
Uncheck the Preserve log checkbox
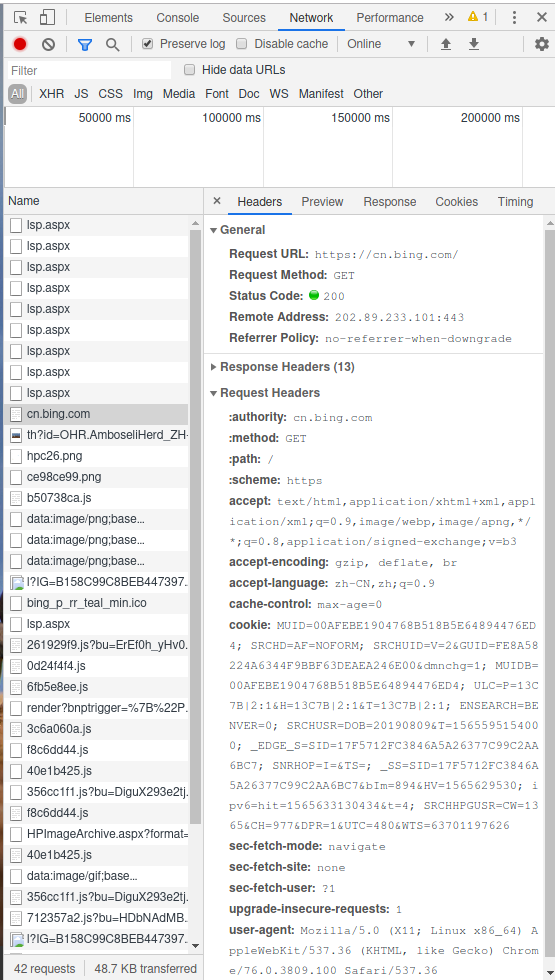148,44
